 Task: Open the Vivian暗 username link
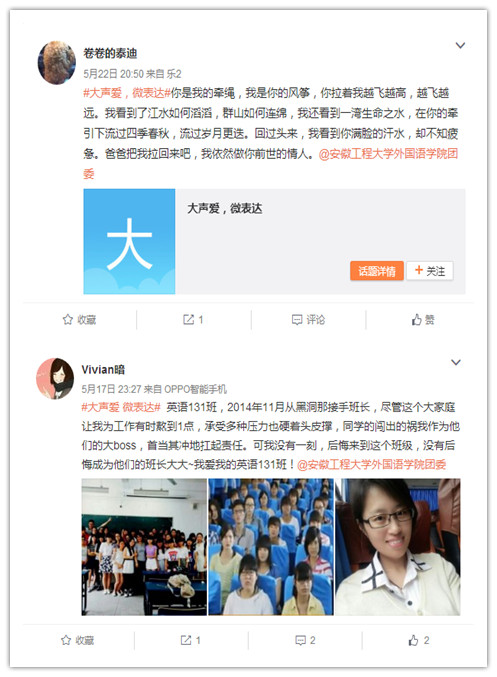103,370
